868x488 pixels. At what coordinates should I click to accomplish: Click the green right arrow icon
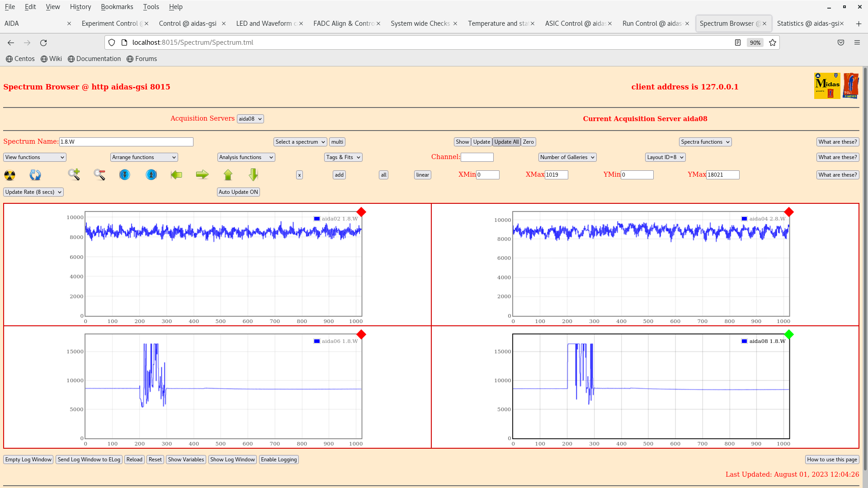pyautogui.click(x=202, y=175)
